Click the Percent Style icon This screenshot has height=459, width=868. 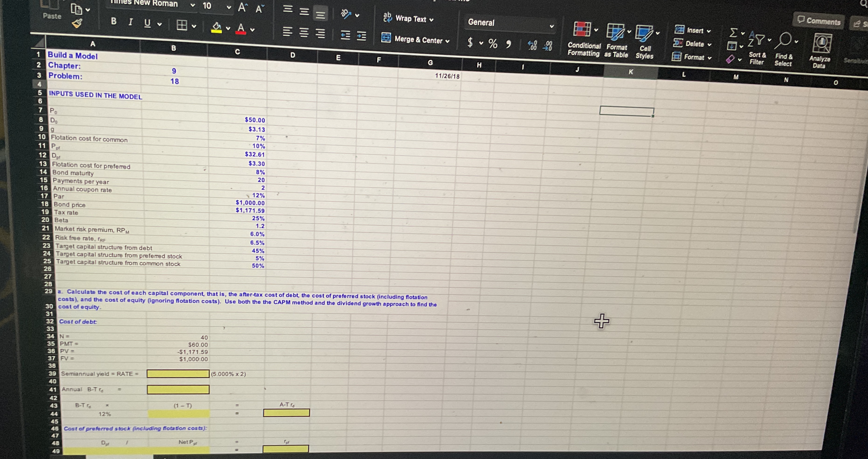pyautogui.click(x=493, y=43)
